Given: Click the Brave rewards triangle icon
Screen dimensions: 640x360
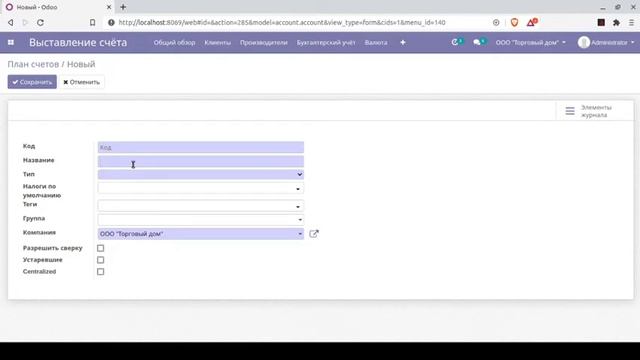Looking at the screenshot, I should click(531, 22).
